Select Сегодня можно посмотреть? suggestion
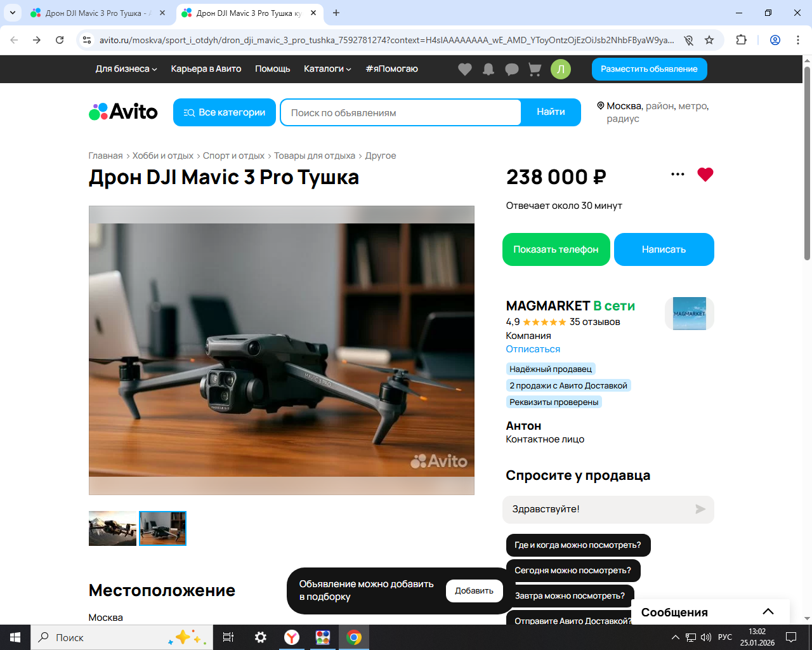812x650 pixels. (573, 571)
